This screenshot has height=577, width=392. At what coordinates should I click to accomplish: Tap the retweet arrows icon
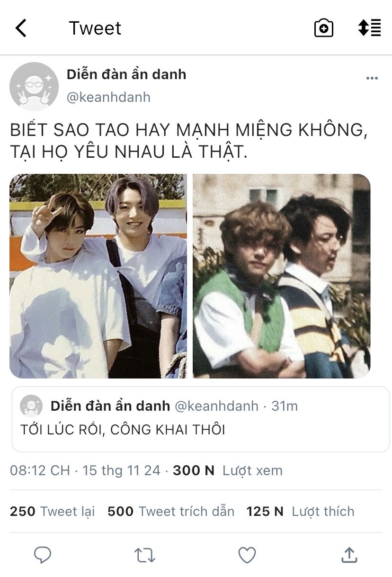point(144,555)
